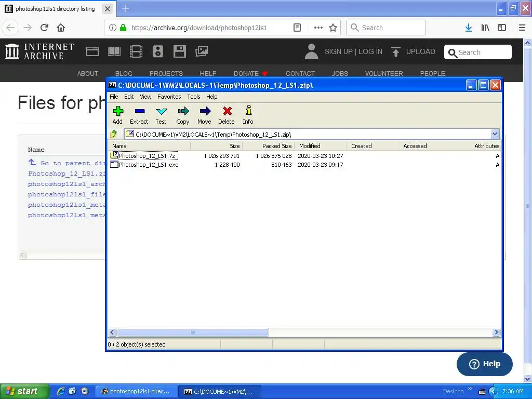
Task: Open the Info toolbar icon
Action: tap(248, 115)
